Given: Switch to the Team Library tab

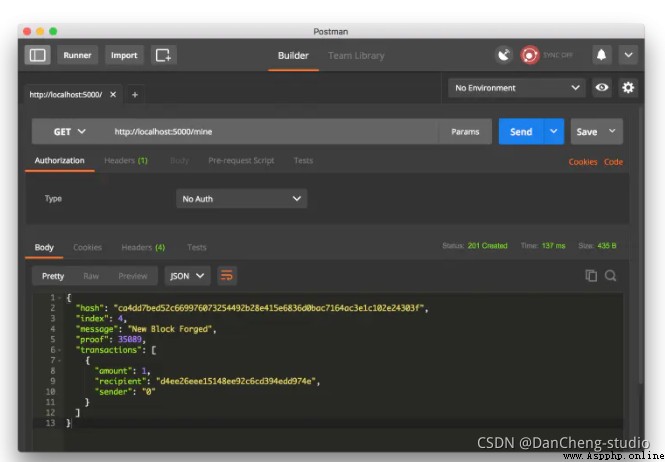Looking at the screenshot, I should (x=356, y=56).
